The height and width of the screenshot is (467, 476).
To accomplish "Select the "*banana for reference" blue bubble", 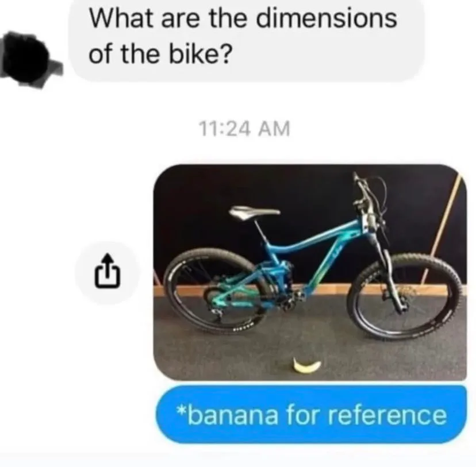I will tap(311, 415).
